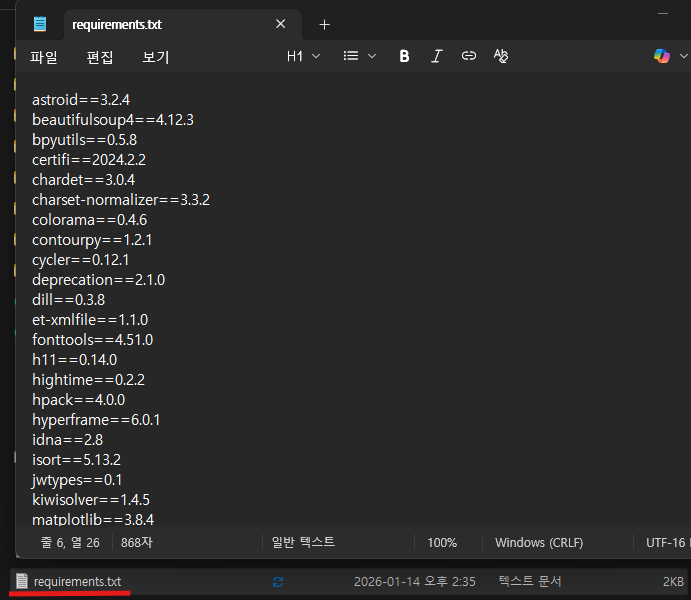
Task: Open the H1 heading dropdown
Action: coord(303,56)
